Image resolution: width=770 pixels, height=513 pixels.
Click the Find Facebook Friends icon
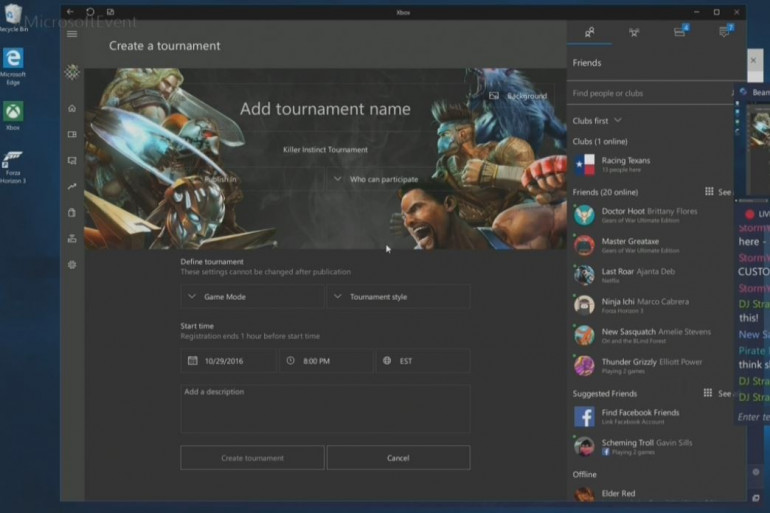[x=584, y=417]
